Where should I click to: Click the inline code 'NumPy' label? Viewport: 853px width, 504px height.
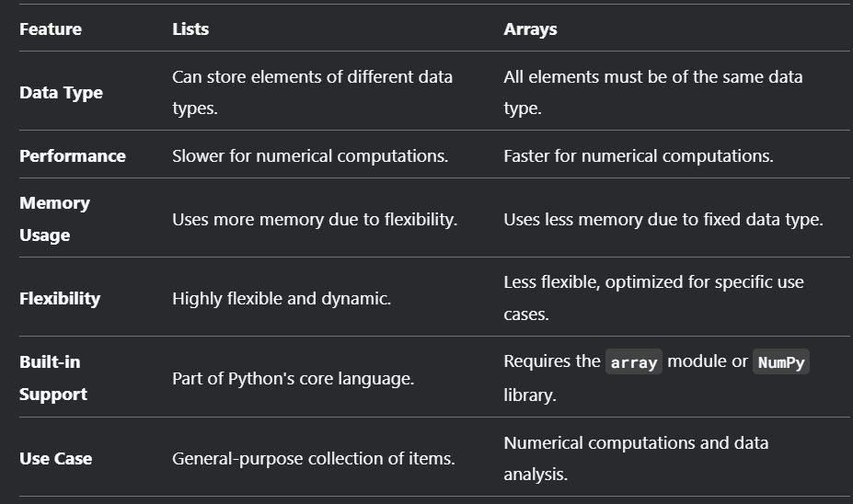pyautogui.click(x=780, y=362)
